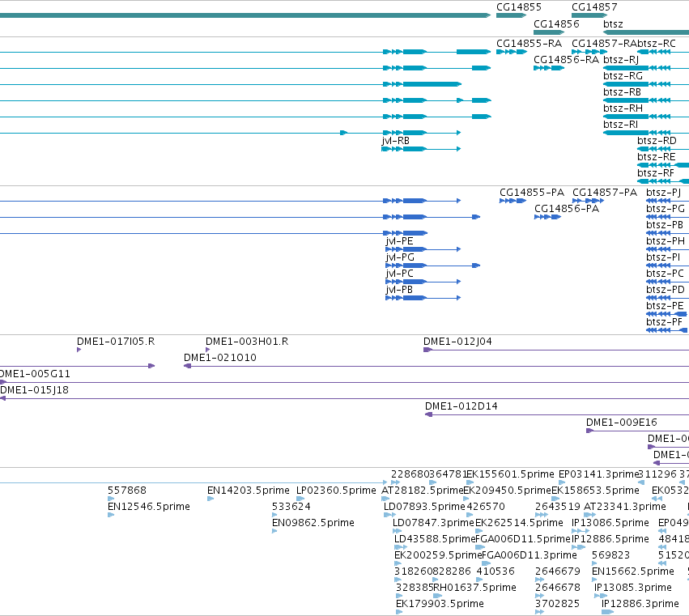
Task: Select BAC end DME1-003H01.R
Action: coord(247,342)
